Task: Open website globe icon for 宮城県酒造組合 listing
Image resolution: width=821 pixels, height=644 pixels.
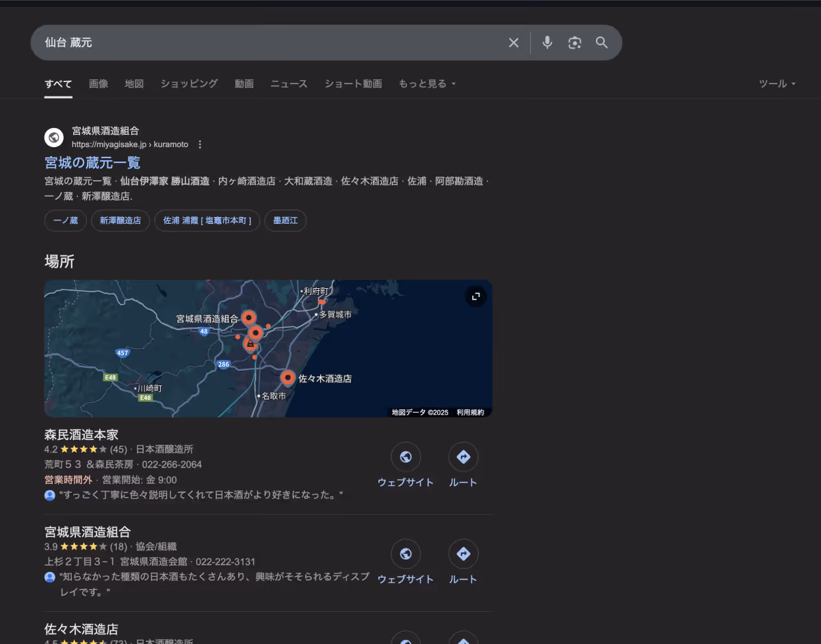Action: (406, 554)
